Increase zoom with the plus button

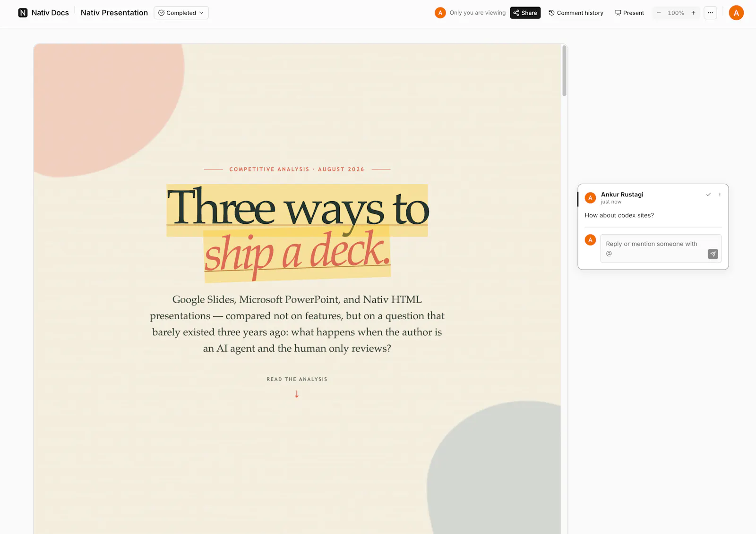click(693, 13)
